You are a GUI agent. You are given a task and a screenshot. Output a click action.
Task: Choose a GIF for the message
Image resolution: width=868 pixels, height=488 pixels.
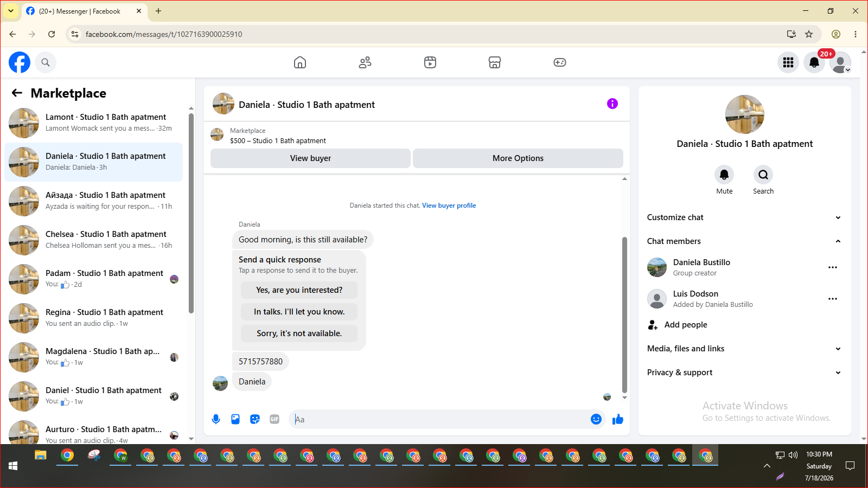pyautogui.click(x=275, y=419)
